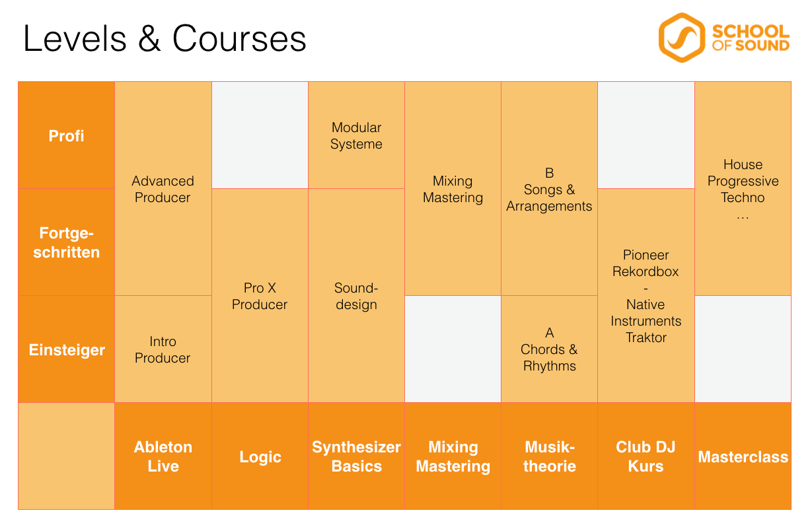Open the Club DJ Kurs header

click(646, 456)
